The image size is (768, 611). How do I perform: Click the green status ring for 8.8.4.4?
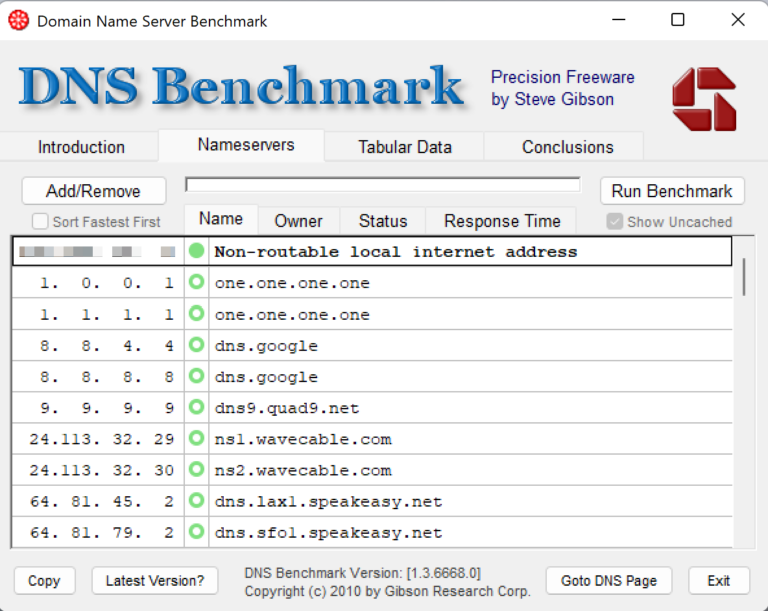pyautogui.click(x=196, y=345)
